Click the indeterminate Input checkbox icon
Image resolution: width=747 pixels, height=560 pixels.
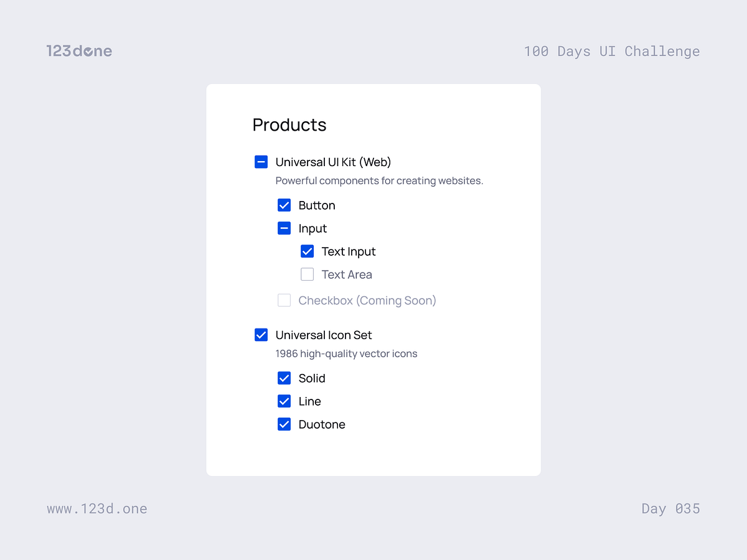pos(284,228)
